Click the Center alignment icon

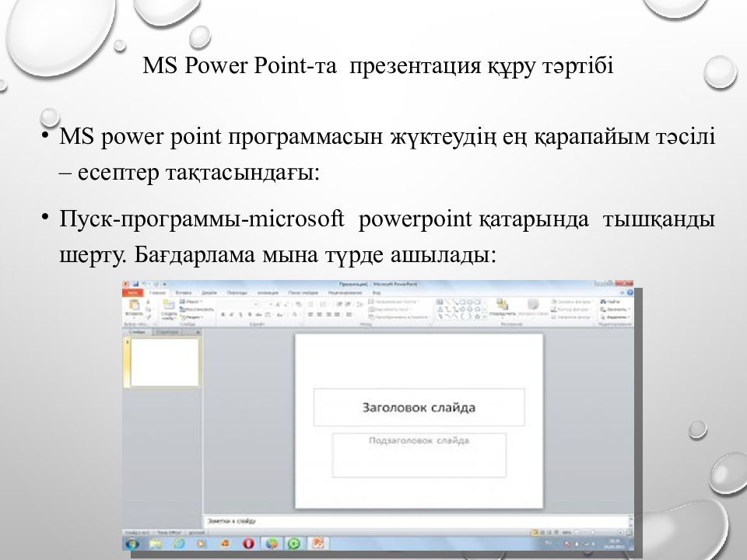[319, 314]
